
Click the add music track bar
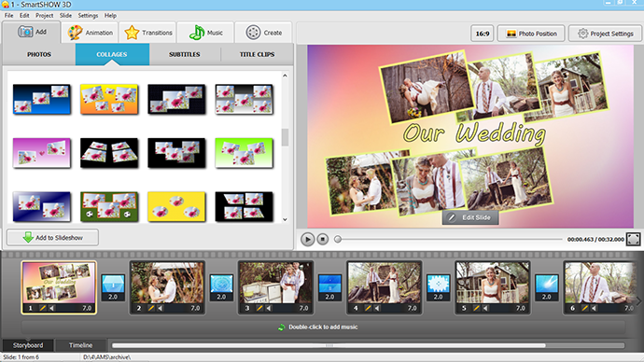[323, 327]
